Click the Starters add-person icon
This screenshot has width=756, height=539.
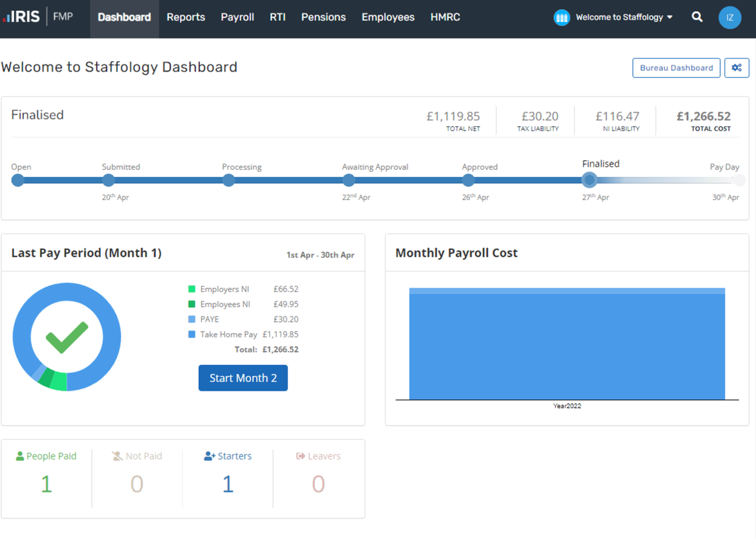[209, 455]
